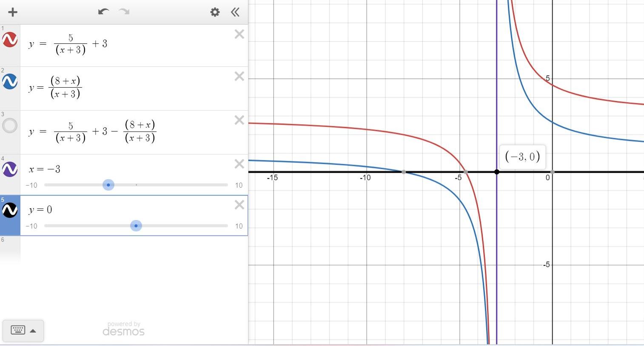Select the labeled point (-3, 0) on graph

point(497,172)
